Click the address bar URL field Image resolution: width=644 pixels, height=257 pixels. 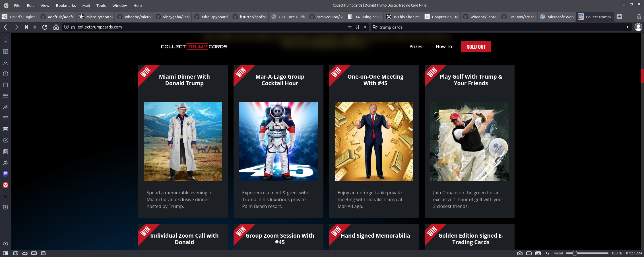pos(210,27)
